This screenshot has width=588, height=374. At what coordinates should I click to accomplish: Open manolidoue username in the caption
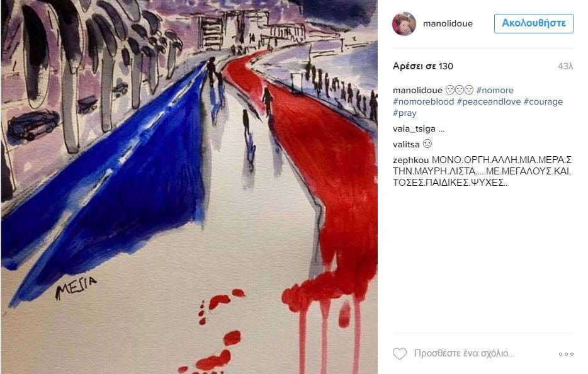[417, 90]
